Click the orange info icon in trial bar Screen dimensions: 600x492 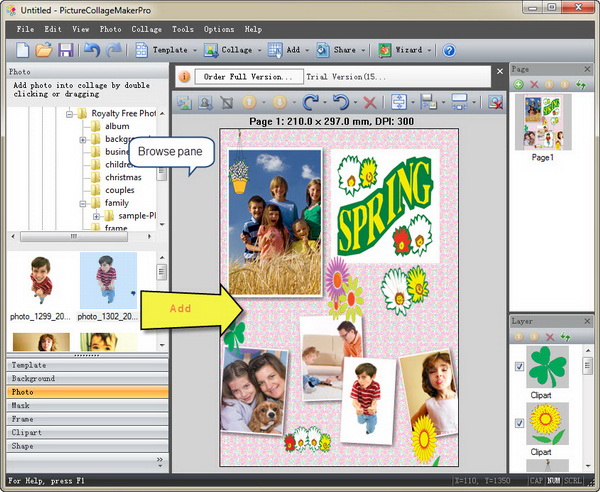pos(184,77)
